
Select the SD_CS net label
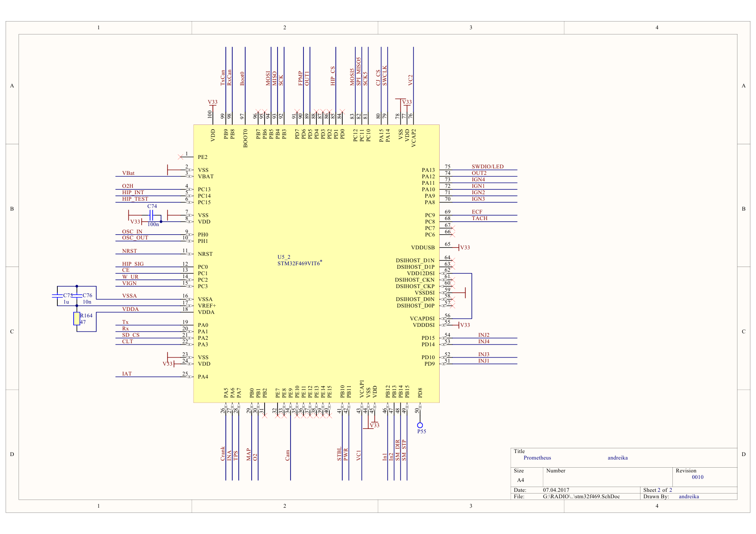[131, 335]
